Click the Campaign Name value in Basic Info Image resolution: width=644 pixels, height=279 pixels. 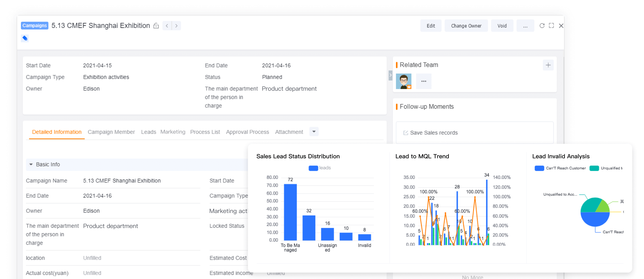[x=122, y=181]
